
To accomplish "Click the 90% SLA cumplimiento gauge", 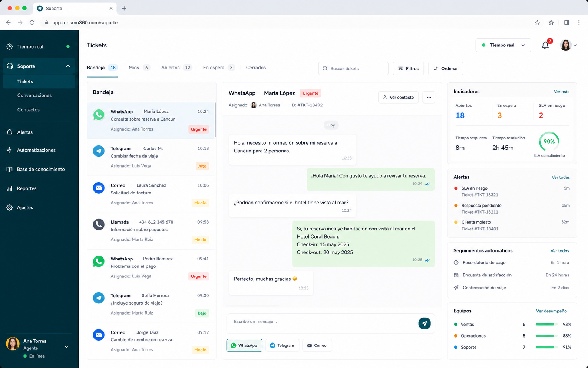I will click(x=549, y=141).
